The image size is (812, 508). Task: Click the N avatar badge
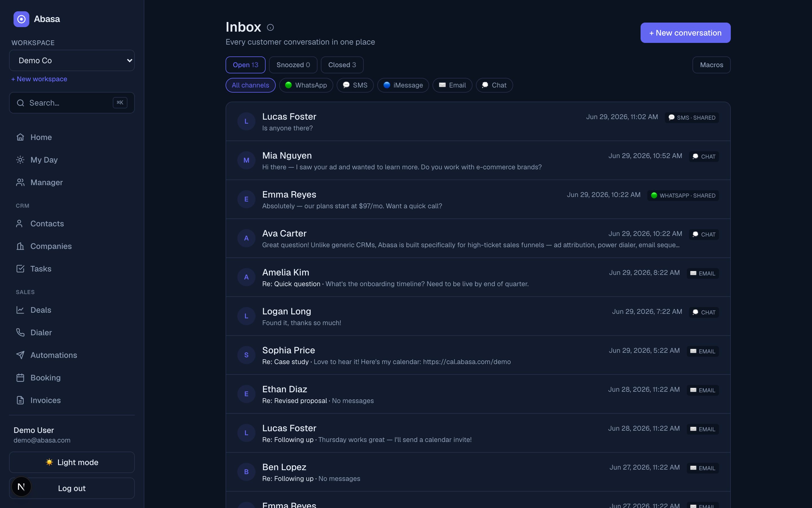21,487
